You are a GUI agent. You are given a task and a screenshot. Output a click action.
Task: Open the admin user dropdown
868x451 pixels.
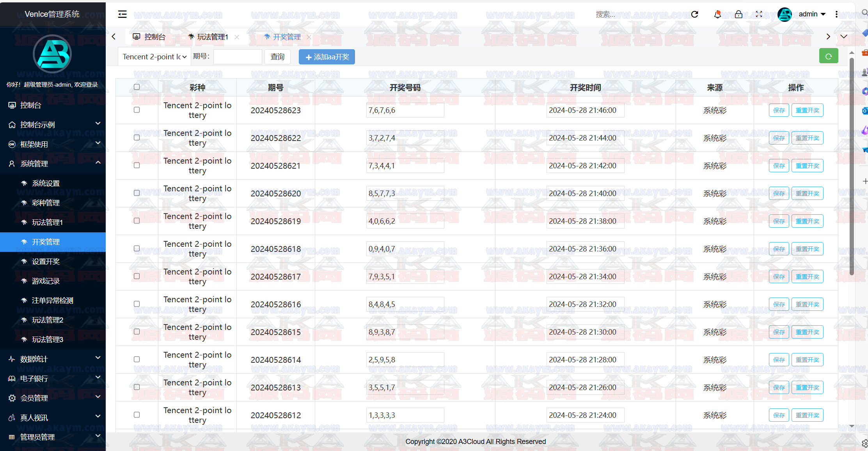[811, 14]
